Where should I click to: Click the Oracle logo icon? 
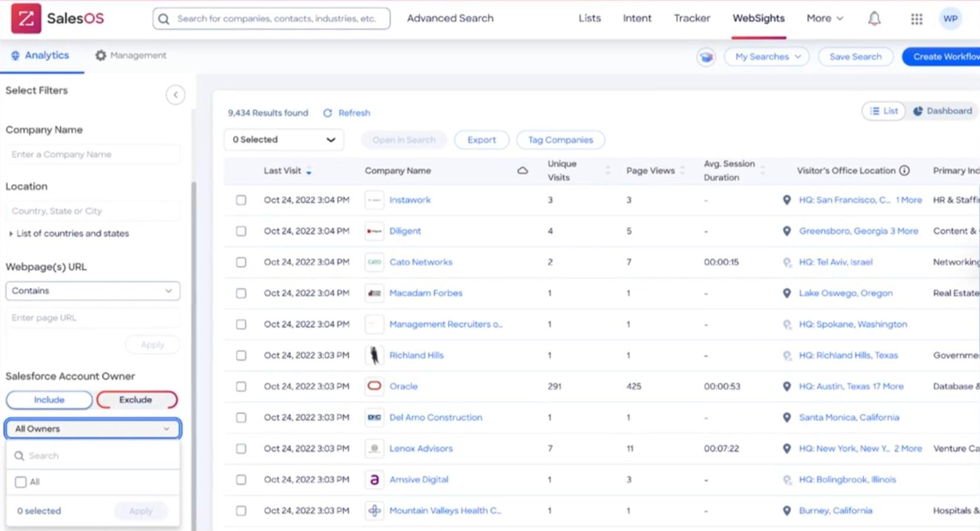pos(374,386)
